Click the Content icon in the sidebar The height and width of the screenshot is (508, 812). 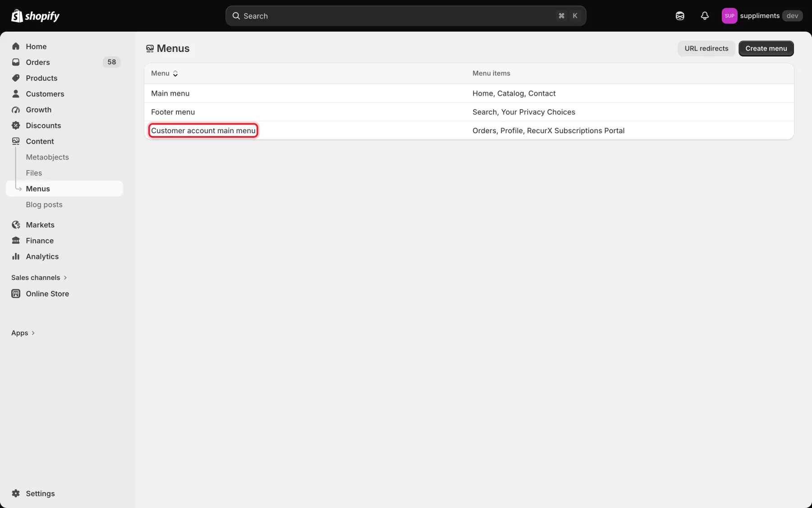tap(16, 141)
